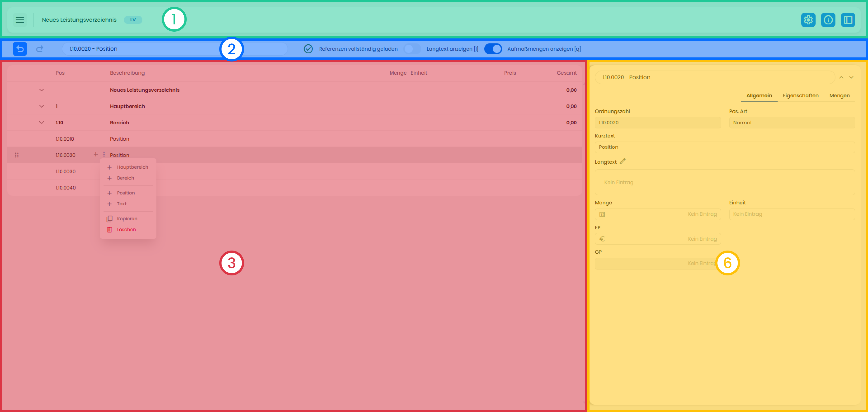Collapse the 1.10 Bereich chevron
This screenshot has height=412, width=868.
(41, 123)
